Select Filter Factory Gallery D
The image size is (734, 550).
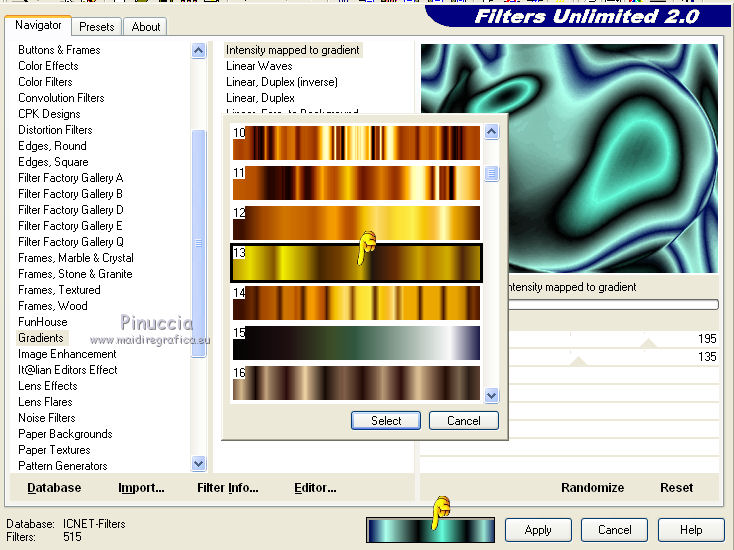[x=71, y=210]
